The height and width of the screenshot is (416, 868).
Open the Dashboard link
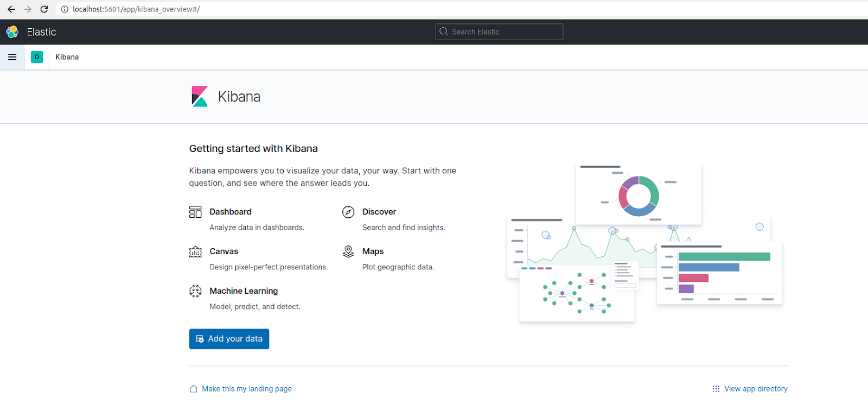click(x=231, y=212)
